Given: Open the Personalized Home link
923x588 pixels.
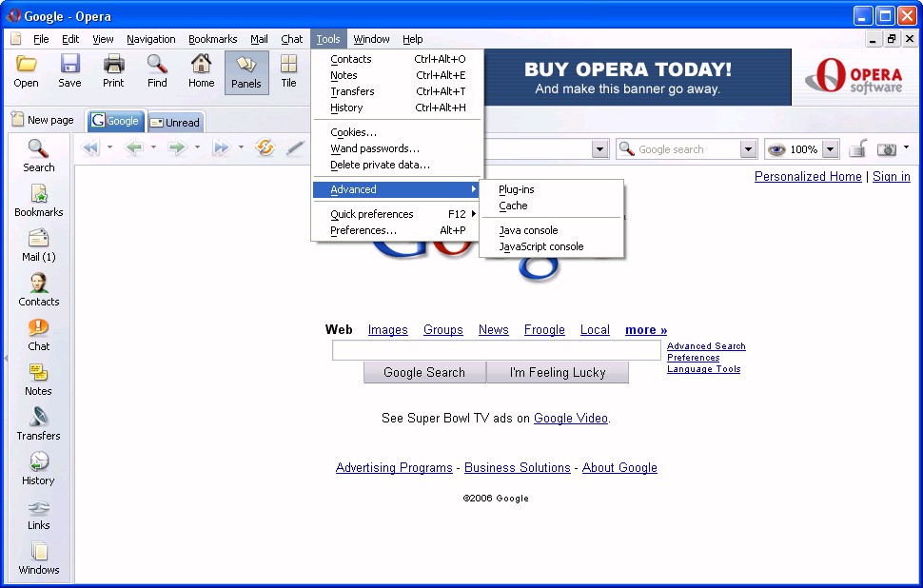Looking at the screenshot, I should click(x=808, y=177).
